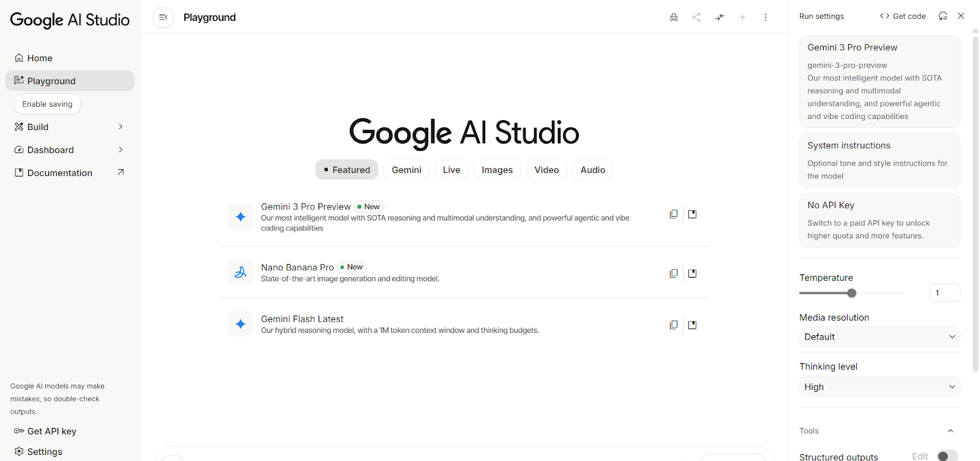Collapse the left sidebar navigation
The width and height of the screenshot is (980, 461).
[x=164, y=17]
